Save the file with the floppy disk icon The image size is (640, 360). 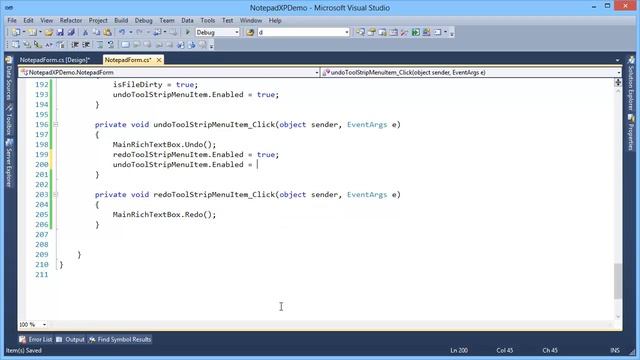(60, 32)
